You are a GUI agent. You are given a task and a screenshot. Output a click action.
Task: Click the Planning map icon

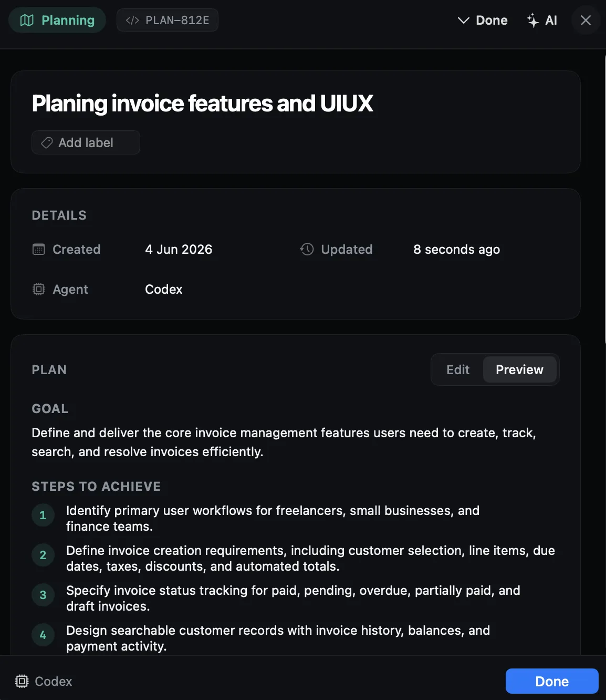pos(27,20)
